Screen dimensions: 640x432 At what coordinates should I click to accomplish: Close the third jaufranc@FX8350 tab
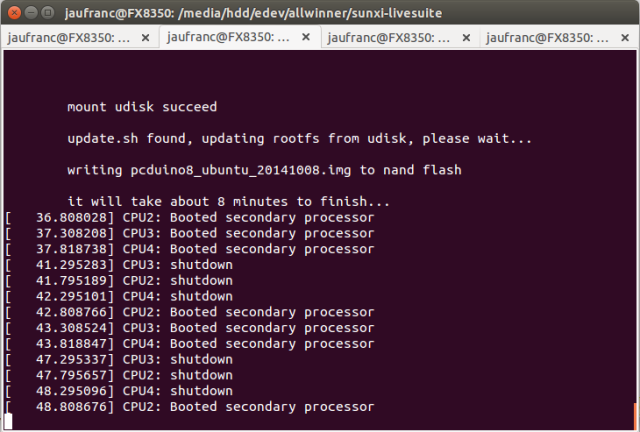point(466,38)
